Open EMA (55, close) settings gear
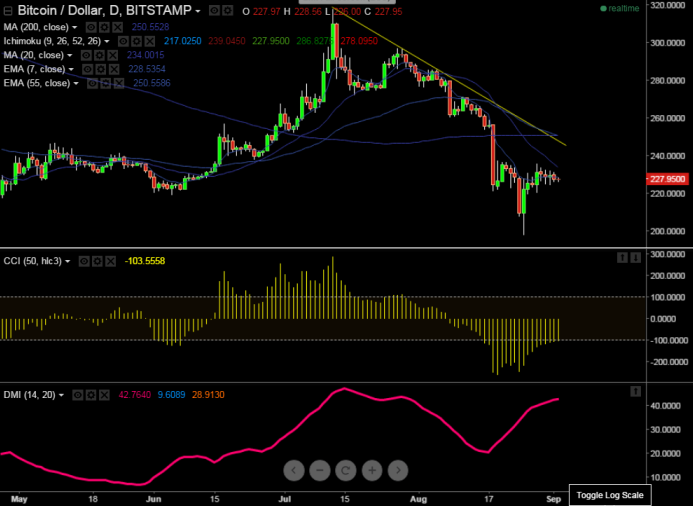This screenshot has width=693, height=506. click(106, 84)
